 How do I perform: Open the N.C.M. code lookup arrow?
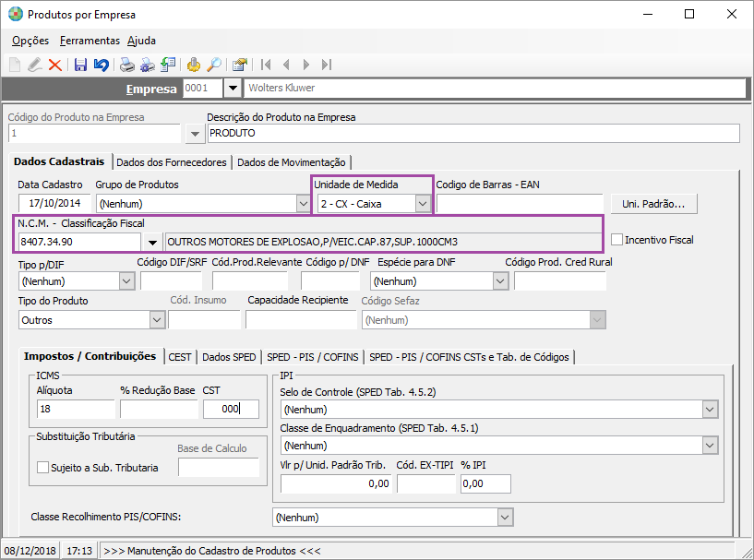152,242
